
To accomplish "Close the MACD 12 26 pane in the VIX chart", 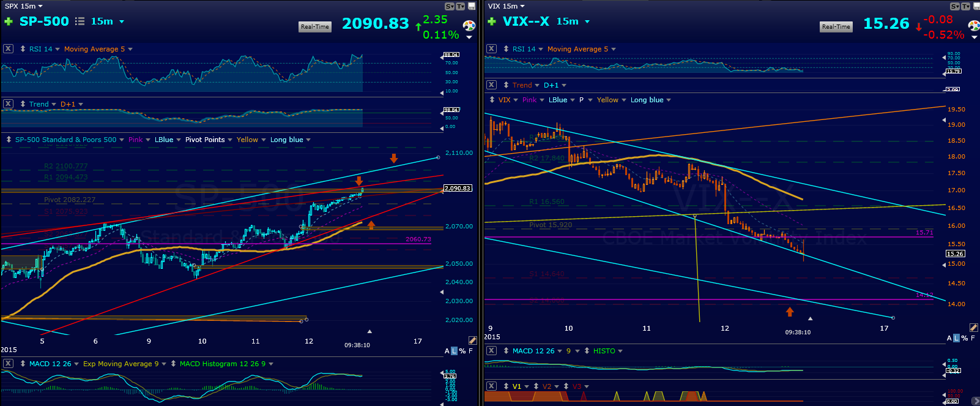I will pos(491,351).
